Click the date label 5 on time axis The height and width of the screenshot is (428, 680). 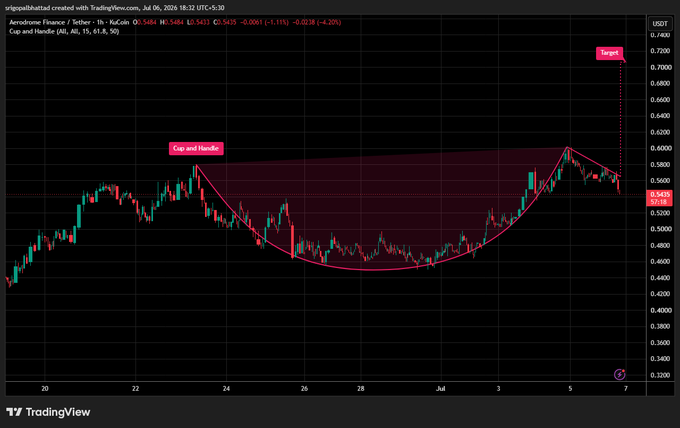[570, 389]
